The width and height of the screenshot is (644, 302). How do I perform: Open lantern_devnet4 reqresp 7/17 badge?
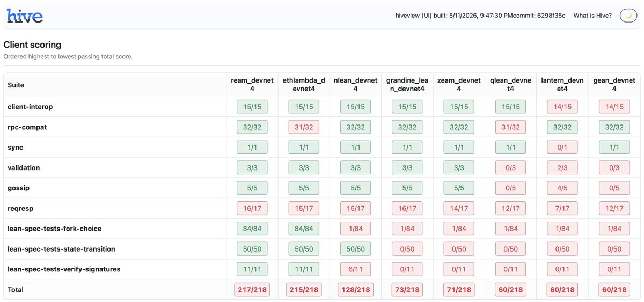coord(562,209)
